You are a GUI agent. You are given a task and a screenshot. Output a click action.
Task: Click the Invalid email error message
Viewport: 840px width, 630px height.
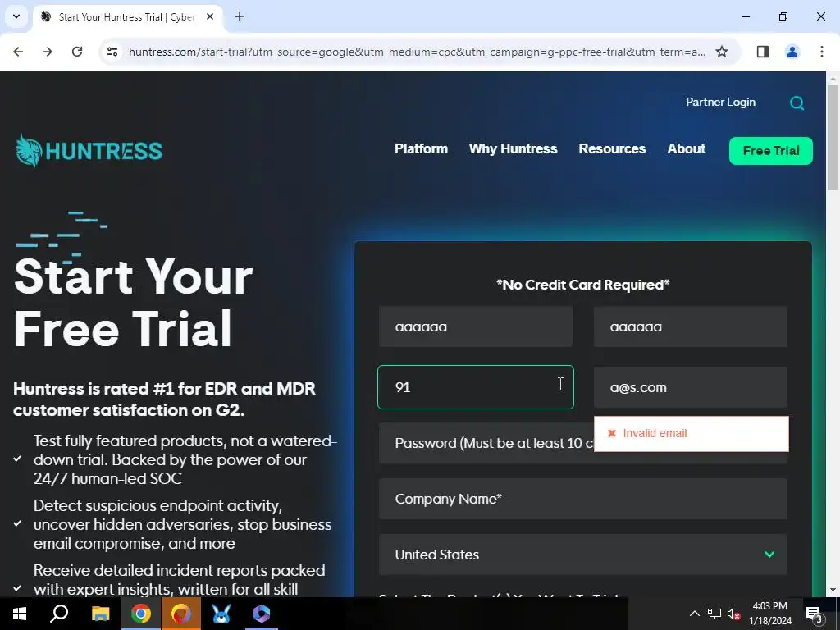pyautogui.click(x=691, y=433)
